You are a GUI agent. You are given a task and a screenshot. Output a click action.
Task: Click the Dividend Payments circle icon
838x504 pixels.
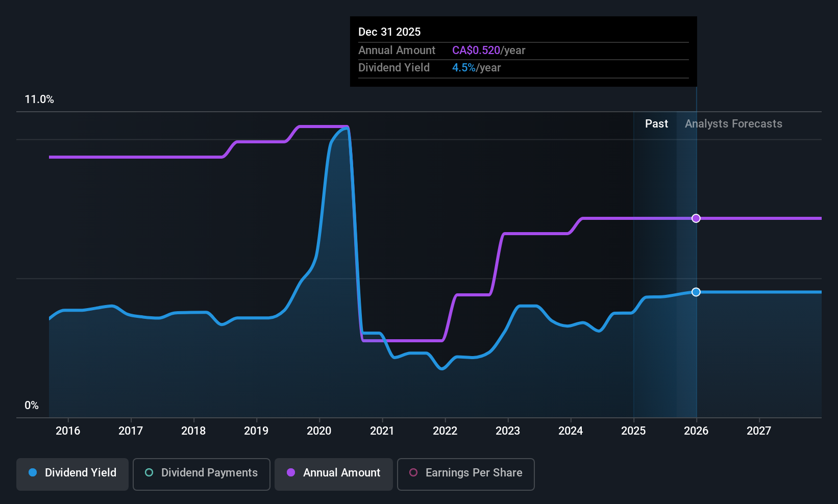point(149,473)
